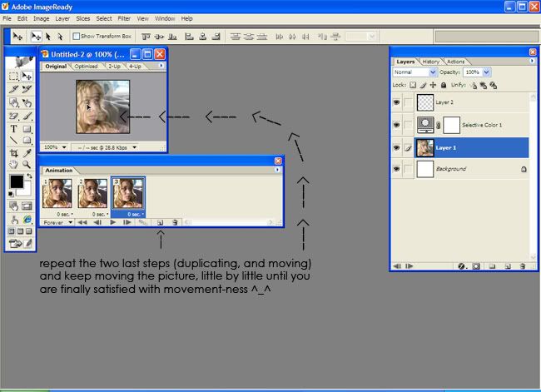541x392 pixels.
Task: Choose the Eyedropper tool
Action: pyautogui.click(x=27, y=153)
